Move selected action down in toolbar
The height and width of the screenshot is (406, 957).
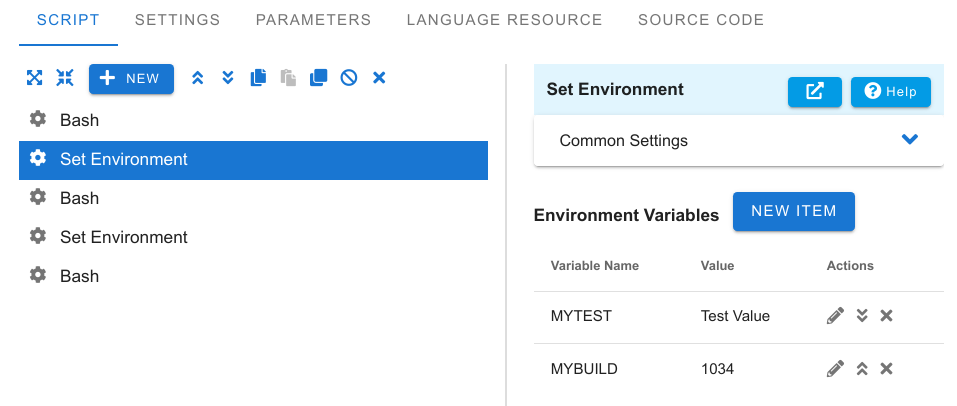point(228,78)
